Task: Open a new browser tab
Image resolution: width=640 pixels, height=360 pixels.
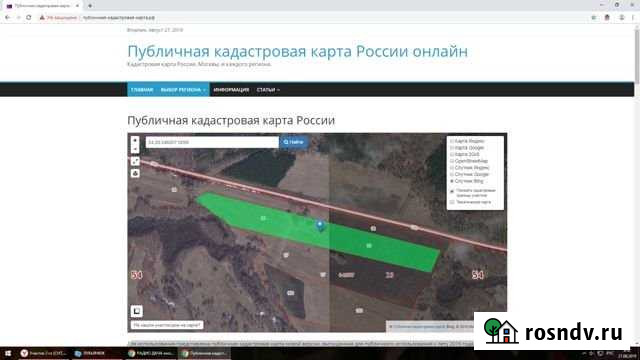Action: (90, 6)
